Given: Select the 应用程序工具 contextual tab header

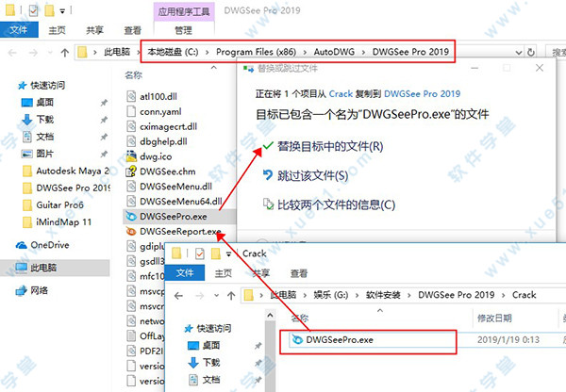Looking at the screenshot, I should [x=184, y=11].
